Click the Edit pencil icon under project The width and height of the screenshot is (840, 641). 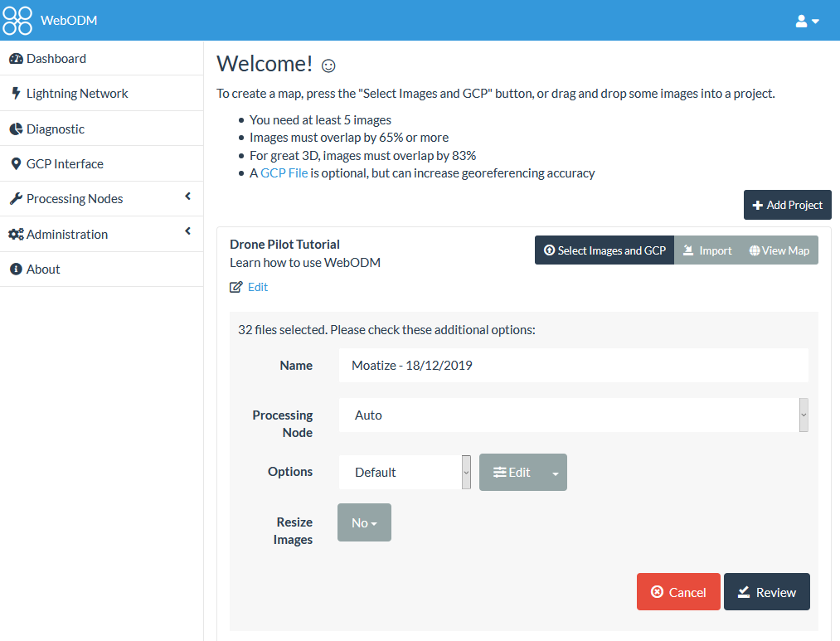(x=236, y=287)
